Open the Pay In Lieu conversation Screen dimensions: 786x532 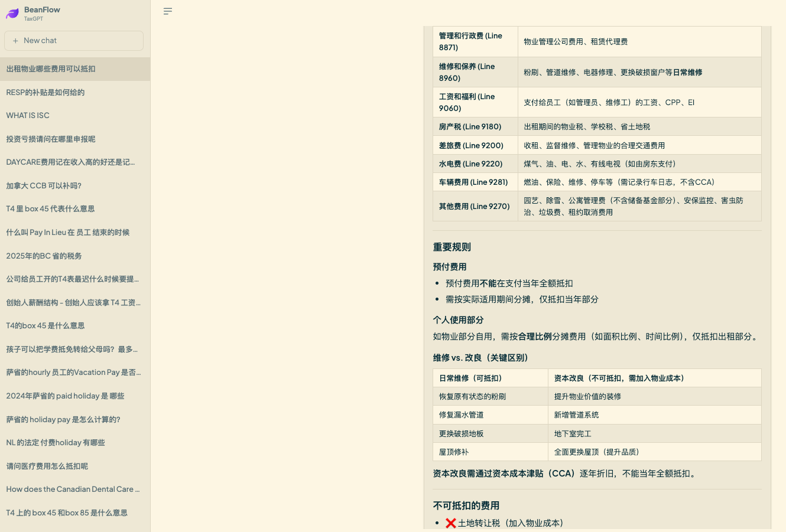68,233
